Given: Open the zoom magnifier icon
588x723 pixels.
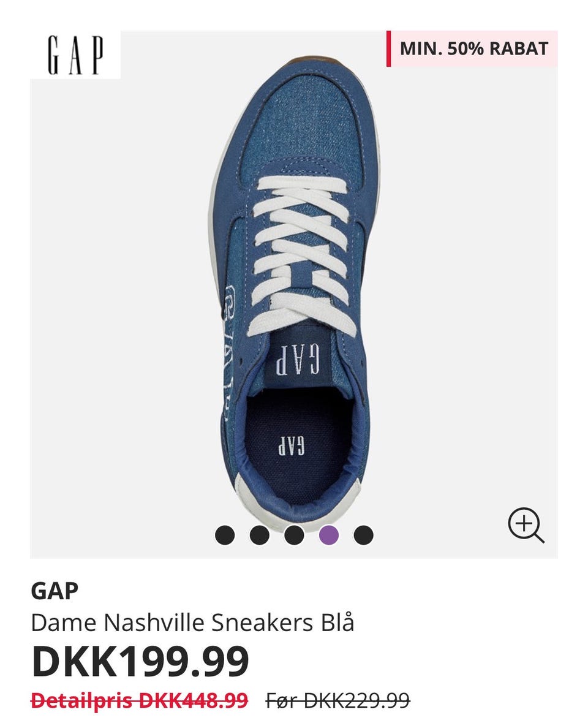Looking at the screenshot, I should click(526, 526).
